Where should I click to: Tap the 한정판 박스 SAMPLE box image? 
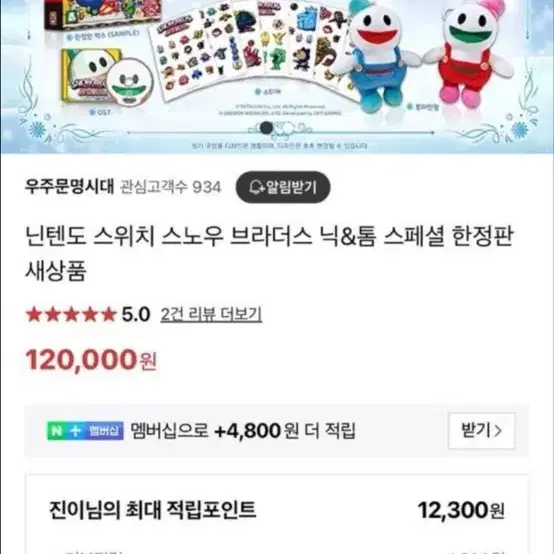pos(104,15)
